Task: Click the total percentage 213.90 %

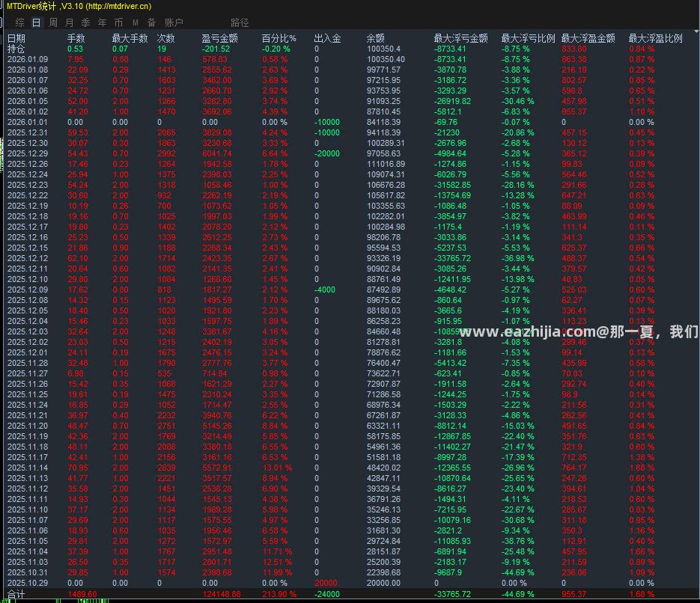Action: coord(279,595)
